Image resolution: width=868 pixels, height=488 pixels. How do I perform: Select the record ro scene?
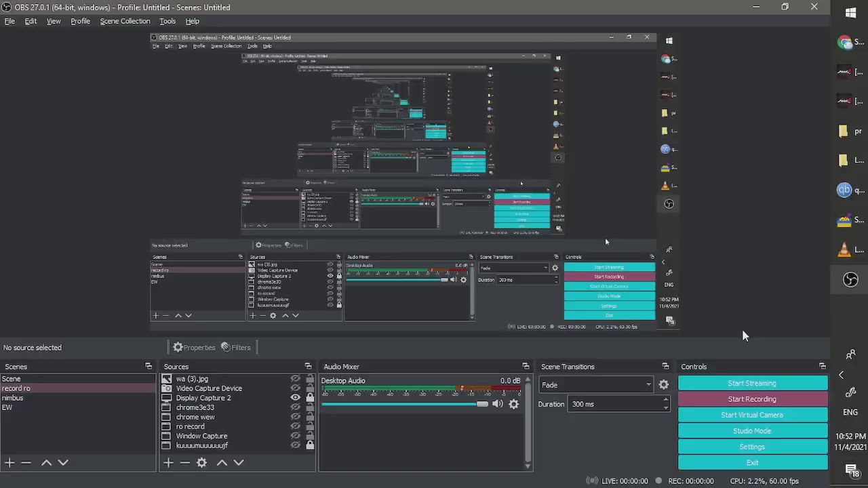(78, 388)
